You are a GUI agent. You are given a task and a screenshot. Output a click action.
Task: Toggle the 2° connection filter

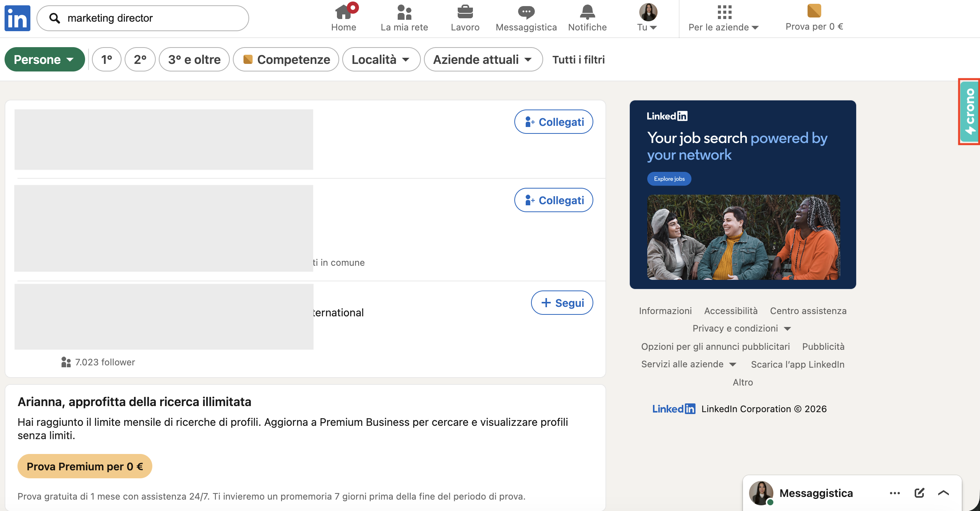click(140, 59)
